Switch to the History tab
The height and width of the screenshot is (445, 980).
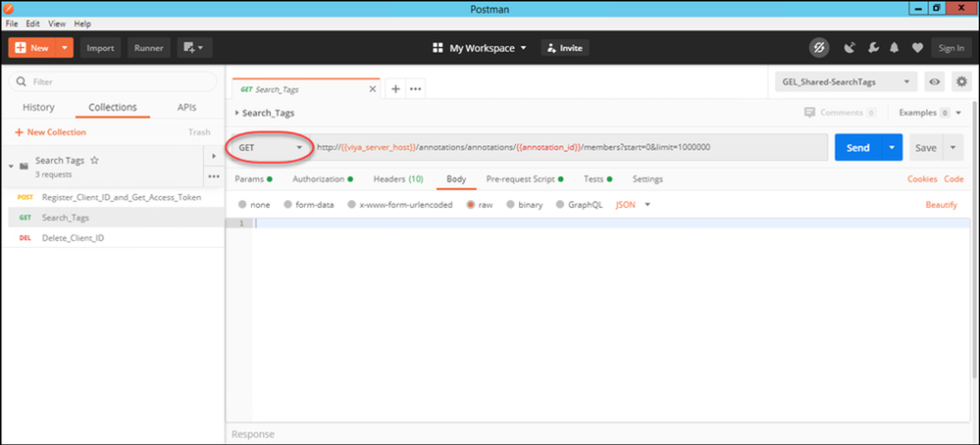[39, 108]
